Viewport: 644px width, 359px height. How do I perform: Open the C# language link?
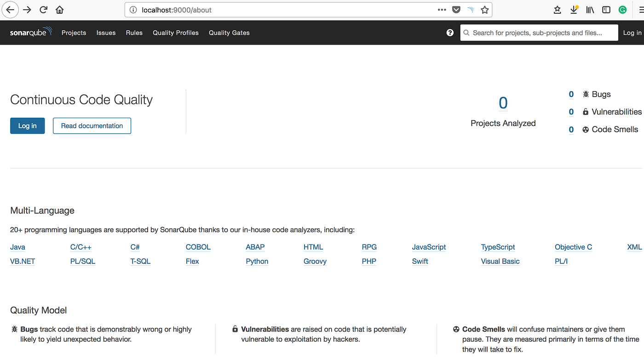click(135, 247)
